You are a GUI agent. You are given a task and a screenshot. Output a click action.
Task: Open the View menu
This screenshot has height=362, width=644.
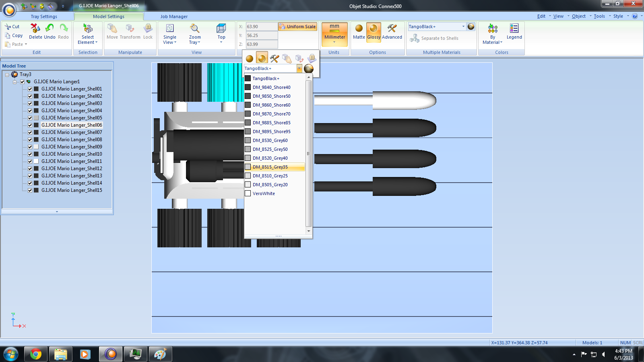tap(558, 16)
